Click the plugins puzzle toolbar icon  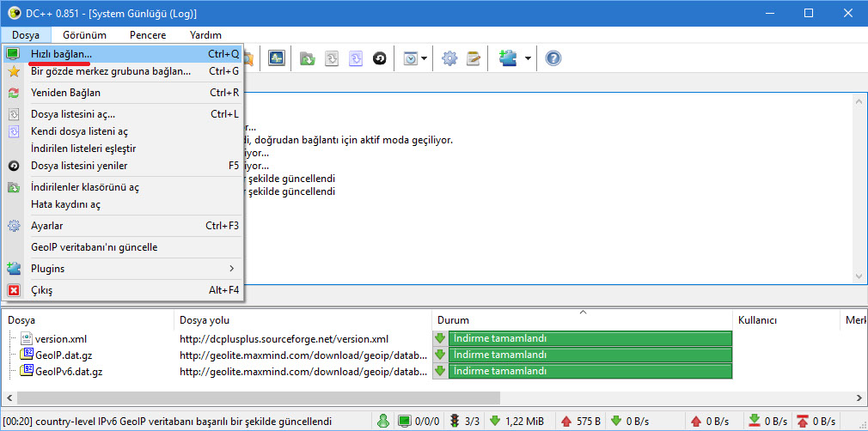507,58
